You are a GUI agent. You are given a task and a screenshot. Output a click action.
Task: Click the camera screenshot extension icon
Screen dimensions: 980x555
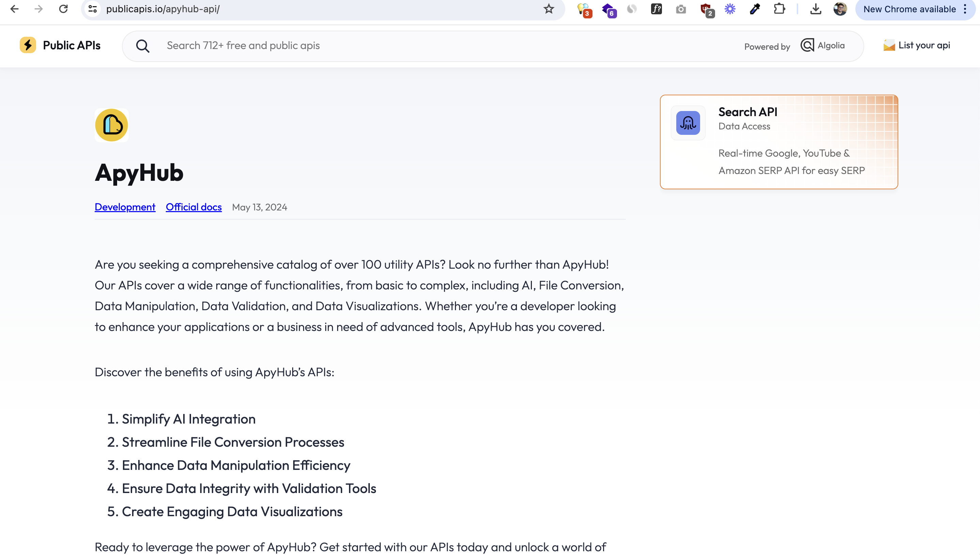[681, 9]
